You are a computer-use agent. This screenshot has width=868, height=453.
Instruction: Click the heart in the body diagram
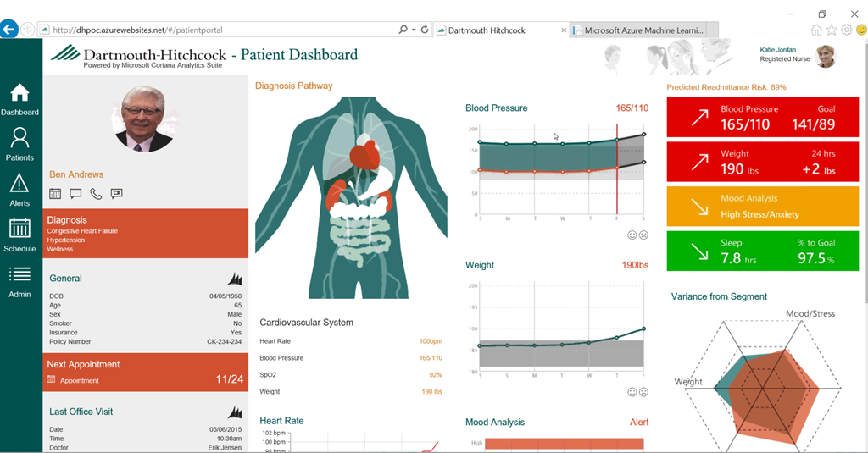coord(364,156)
